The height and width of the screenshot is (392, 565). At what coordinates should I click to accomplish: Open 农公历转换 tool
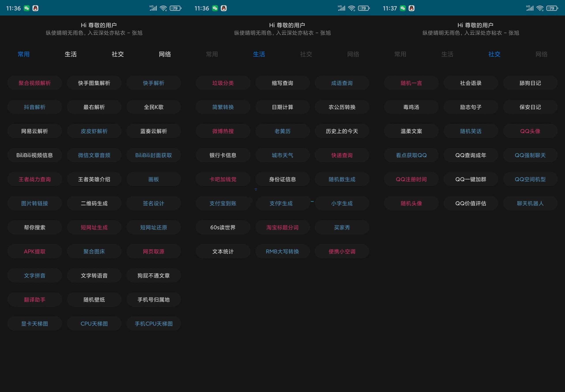click(x=342, y=107)
